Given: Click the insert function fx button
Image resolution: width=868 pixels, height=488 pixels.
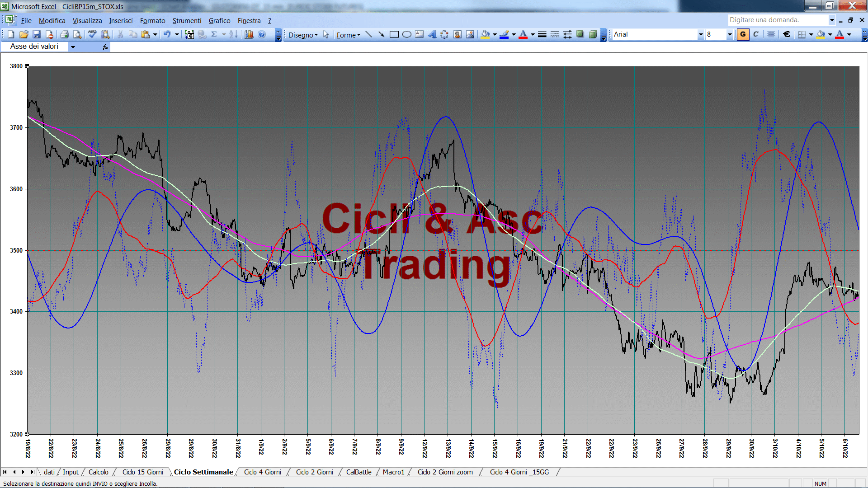Looking at the screenshot, I should point(105,47).
